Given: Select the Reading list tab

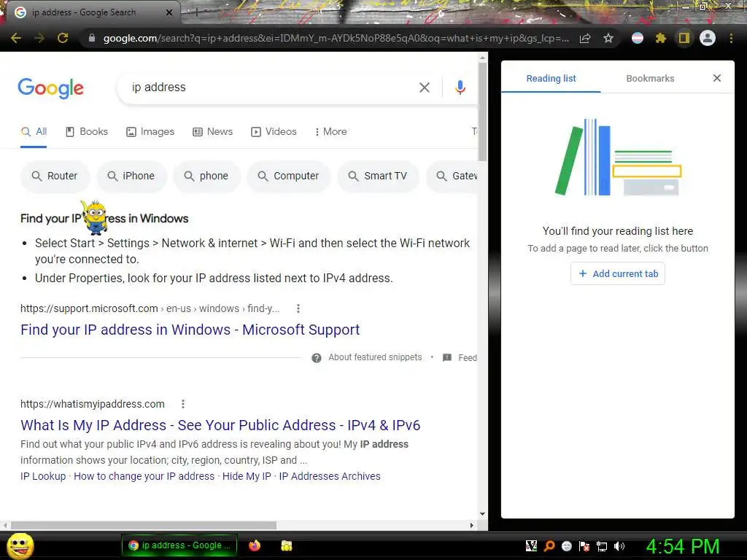Looking at the screenshot, I should (551, 79).
